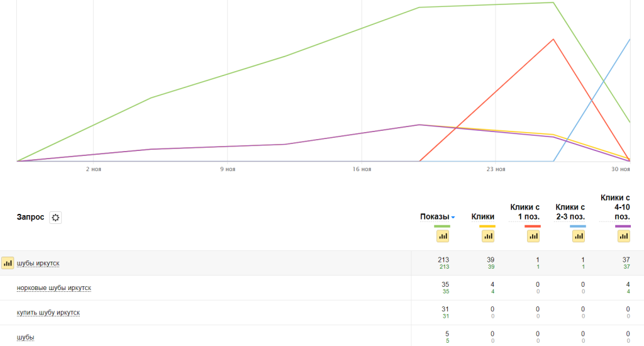
Task: Select the query купить шубу иркутск
Action: (x=48, y=313)
